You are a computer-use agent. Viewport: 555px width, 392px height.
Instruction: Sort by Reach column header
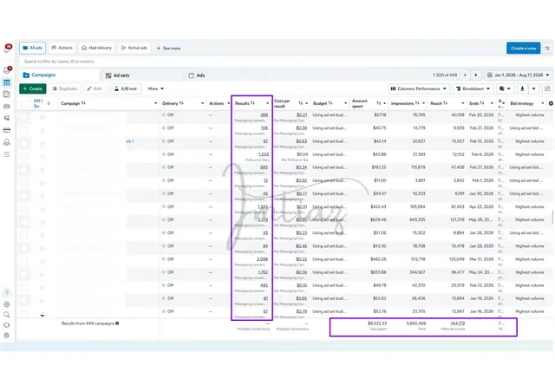click(439, 103)
